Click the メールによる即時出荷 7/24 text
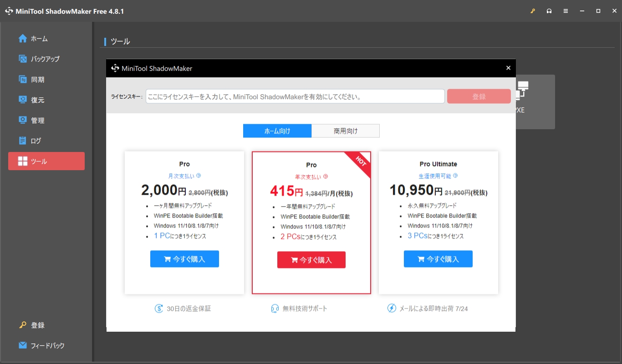This screenshot has width=622, height=364. click(433, 308)
